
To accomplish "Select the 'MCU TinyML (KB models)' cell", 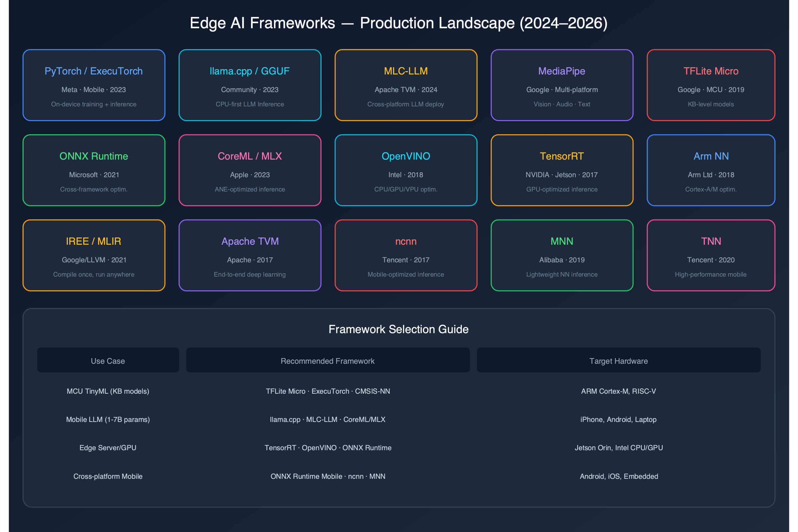I will (x=108, y=391).
